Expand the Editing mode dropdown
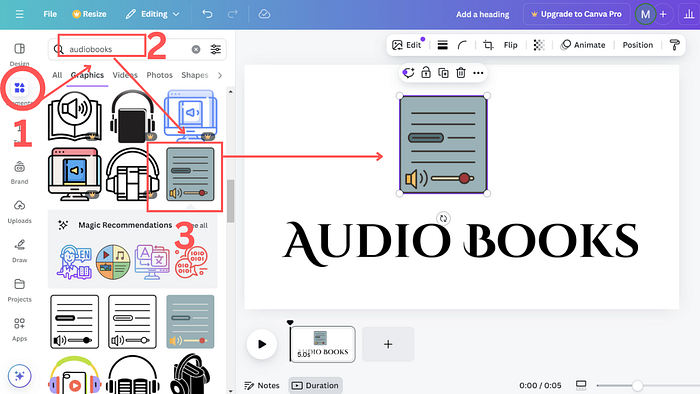 [x=152, y=14]
